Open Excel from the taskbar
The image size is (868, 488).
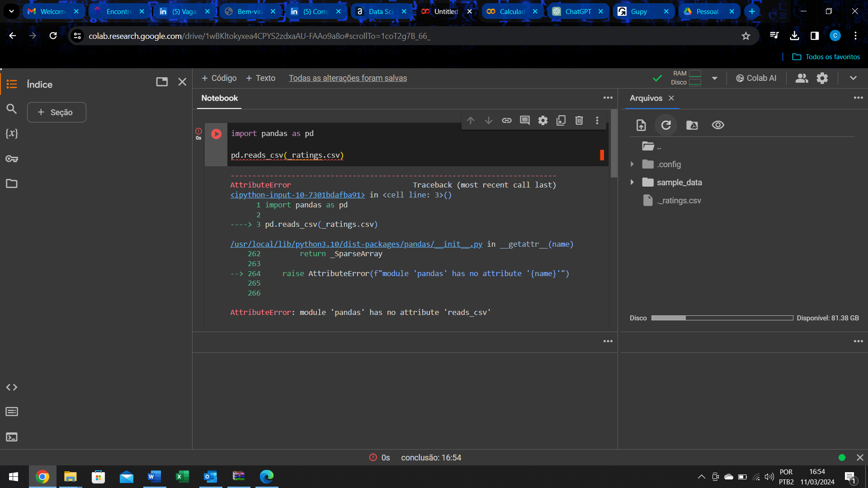[182, 477]
